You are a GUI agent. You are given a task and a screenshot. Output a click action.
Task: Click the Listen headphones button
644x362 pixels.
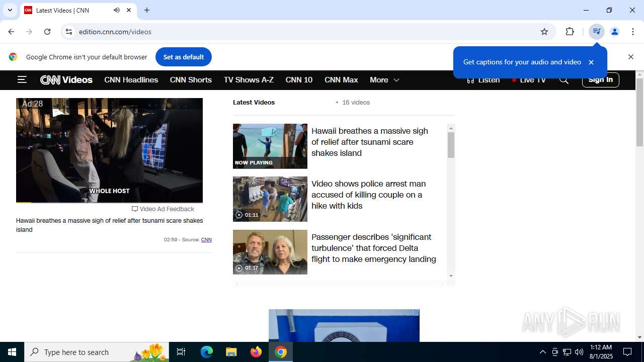[x=483, y=80]
